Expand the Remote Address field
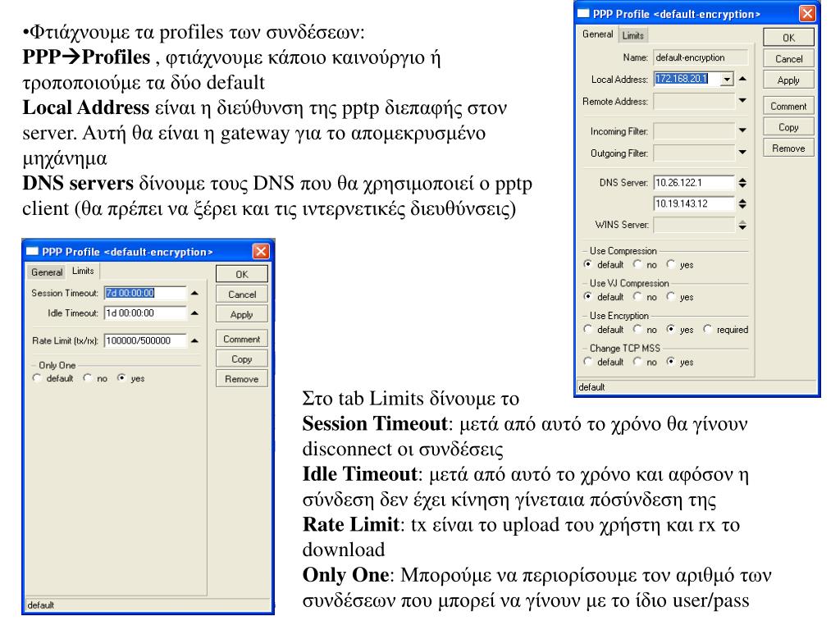The height and width of the screenshot is (630, 840). [x=742, y=101]
